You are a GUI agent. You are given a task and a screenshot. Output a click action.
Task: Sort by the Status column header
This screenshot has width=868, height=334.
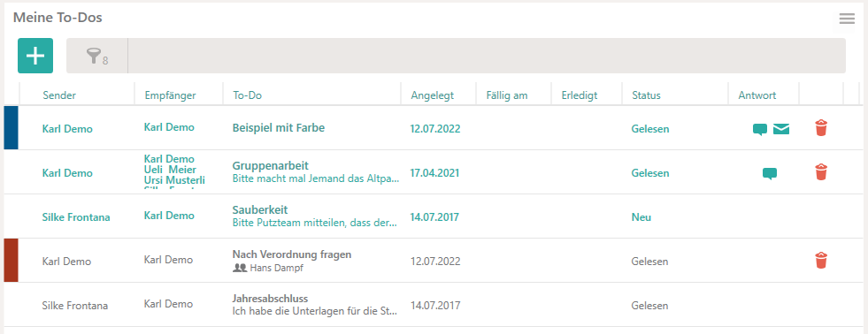point(646,95)
